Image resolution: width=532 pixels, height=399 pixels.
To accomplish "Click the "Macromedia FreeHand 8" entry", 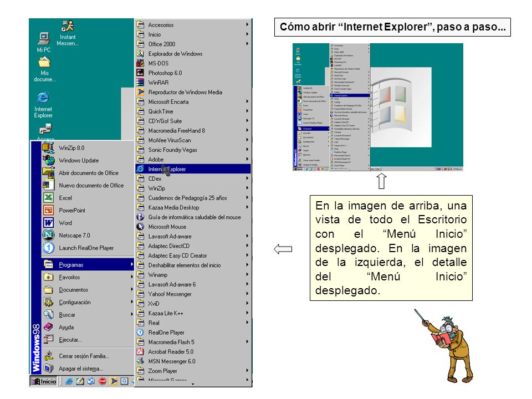I will (193, 130).
